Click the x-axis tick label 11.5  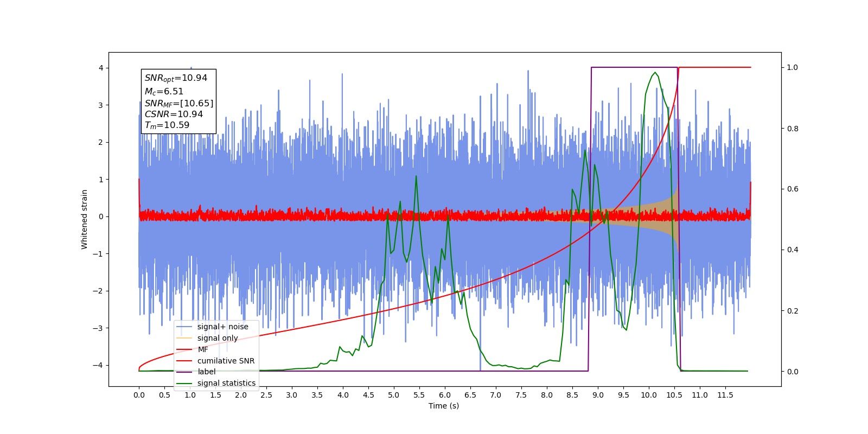click(x=725, y=395)
